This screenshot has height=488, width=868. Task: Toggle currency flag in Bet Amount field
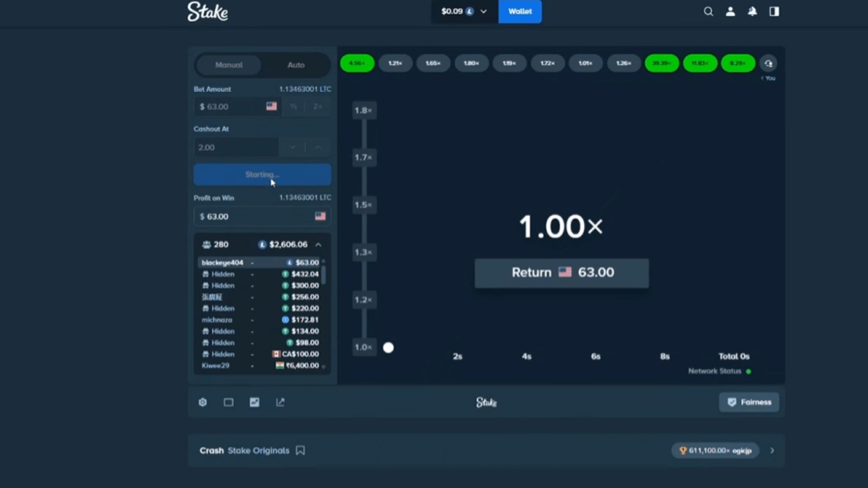click(x=271, y=106)
